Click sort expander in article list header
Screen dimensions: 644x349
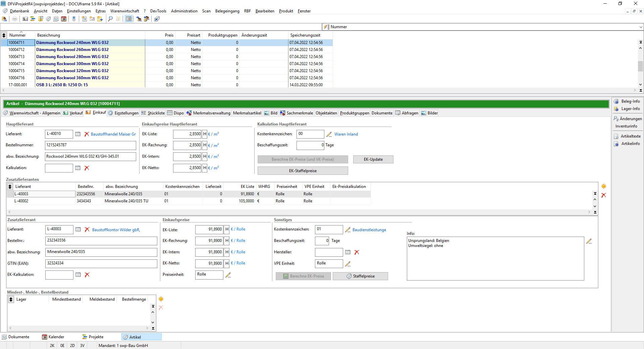click(4, 35)
